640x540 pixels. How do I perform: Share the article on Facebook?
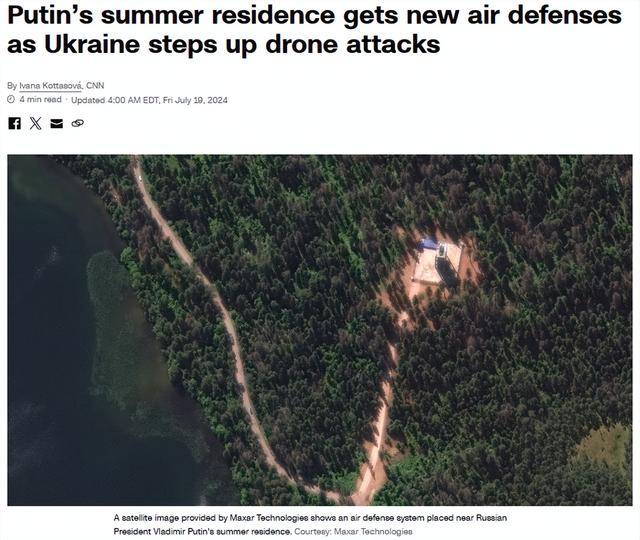coord(14,123)
